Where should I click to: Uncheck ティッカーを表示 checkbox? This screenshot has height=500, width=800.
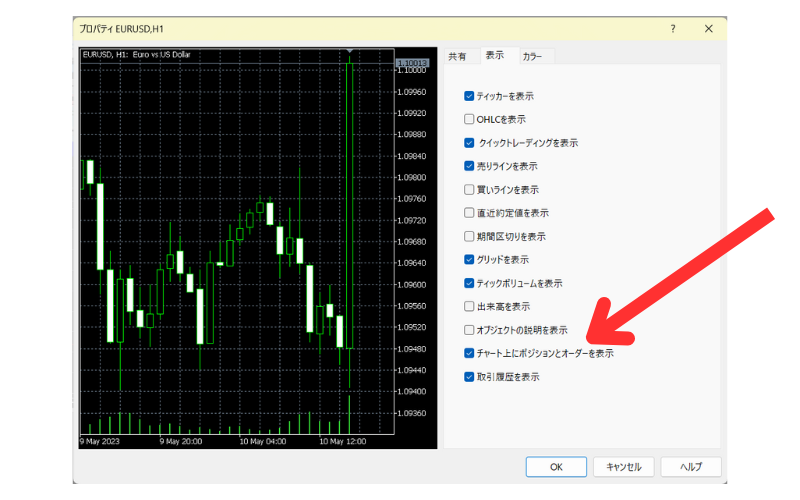(x=469, y=96)
